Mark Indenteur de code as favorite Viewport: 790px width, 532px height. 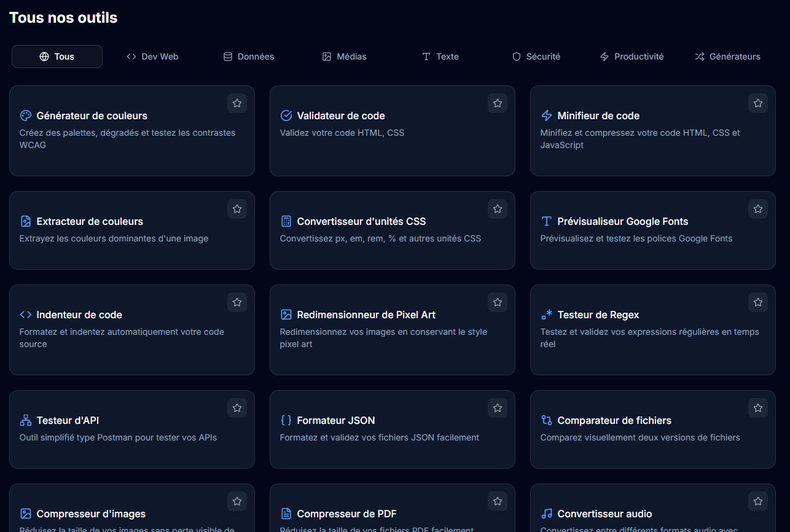click(237, 302)
